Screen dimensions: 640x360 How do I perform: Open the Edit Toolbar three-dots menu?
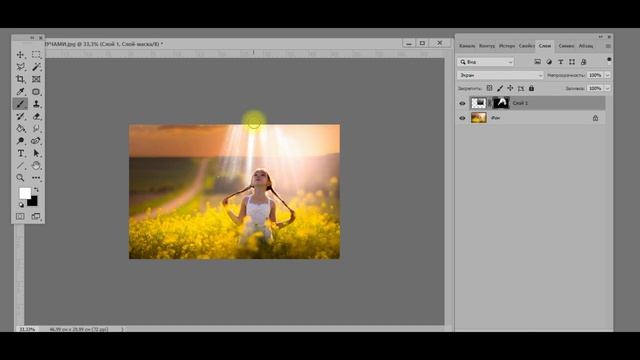(x=36, y=178)
